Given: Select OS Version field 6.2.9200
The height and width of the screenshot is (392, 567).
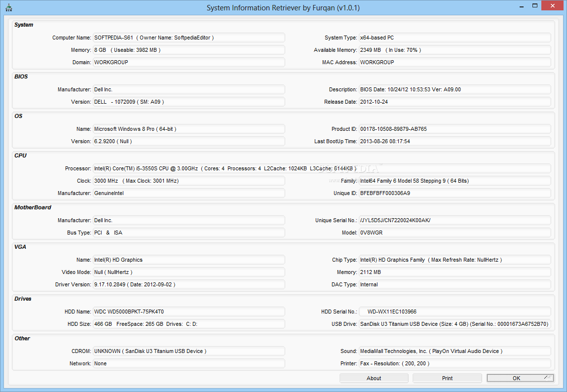Looking at the screenshot, I should pos(189,141).
